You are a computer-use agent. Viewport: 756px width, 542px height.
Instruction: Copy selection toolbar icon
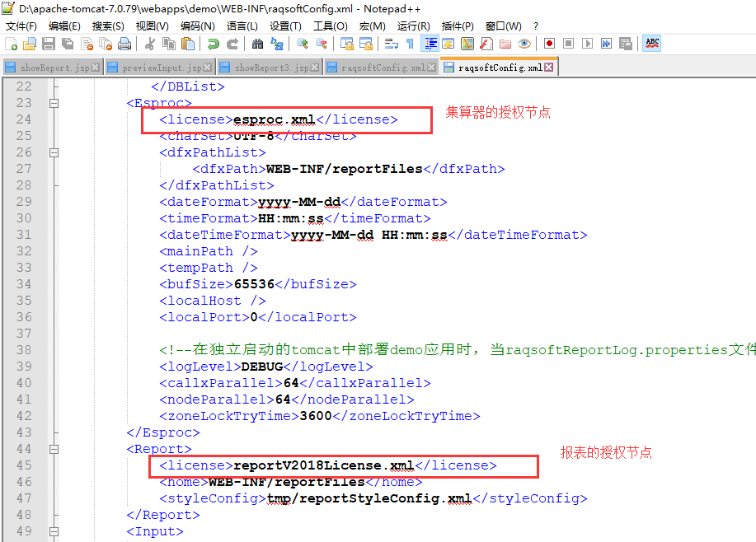click(169, 44)
